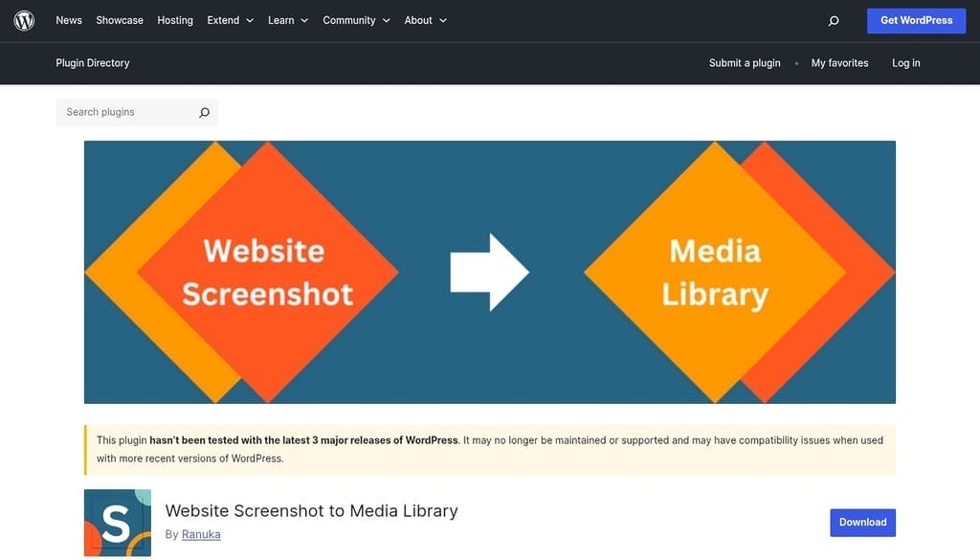Go to the News page

[69, 20]
